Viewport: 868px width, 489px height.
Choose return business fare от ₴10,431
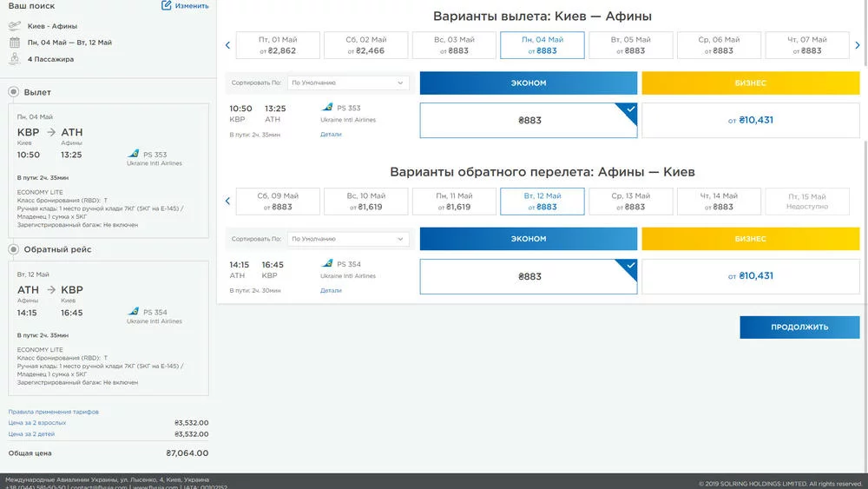point(751,276)
